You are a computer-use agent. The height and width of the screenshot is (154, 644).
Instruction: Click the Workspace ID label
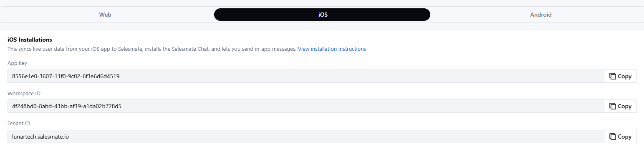click(x=24, y=93)
